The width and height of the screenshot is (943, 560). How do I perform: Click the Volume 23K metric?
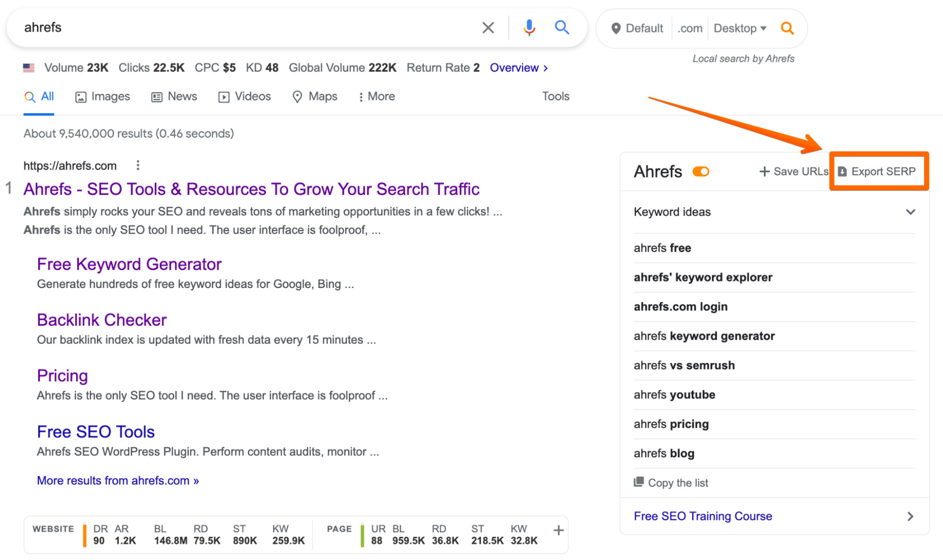click(76, 68)
